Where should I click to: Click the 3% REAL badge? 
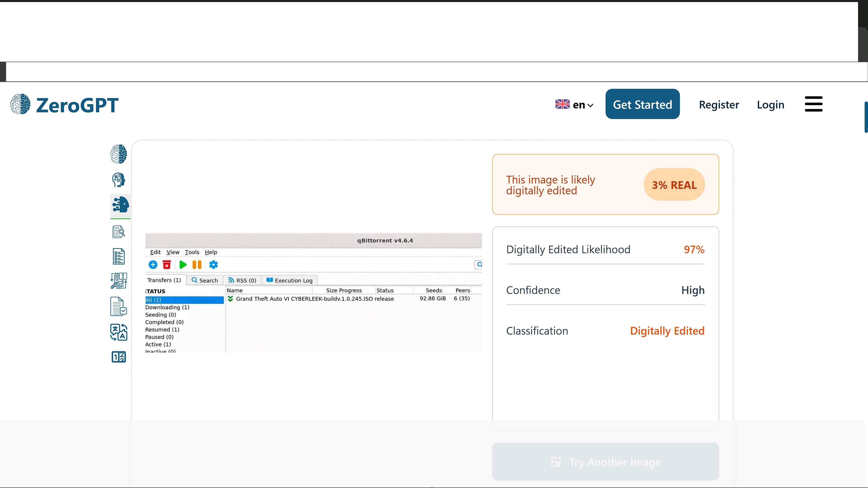point(674,185)
